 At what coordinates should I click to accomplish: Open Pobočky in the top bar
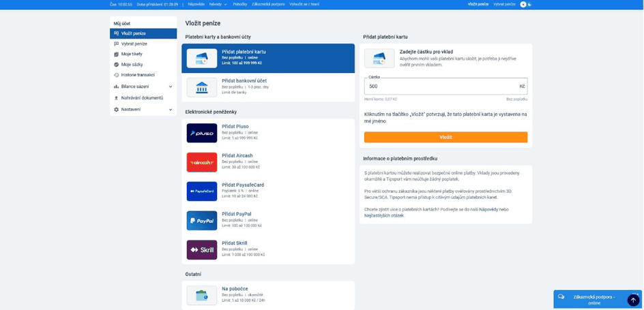tap(240, 4)
